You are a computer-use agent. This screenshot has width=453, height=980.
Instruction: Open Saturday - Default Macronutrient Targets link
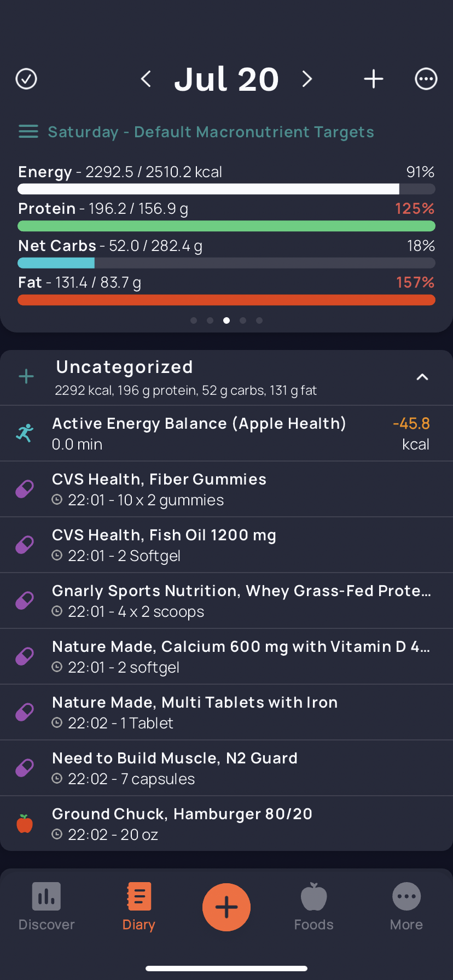pyautogui.click(x=211, y=132)
